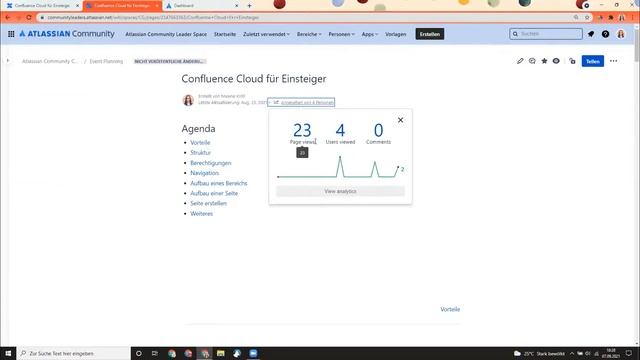Open the Berechtigungen agenda link

pyautogui.click(x=211, y=163)
